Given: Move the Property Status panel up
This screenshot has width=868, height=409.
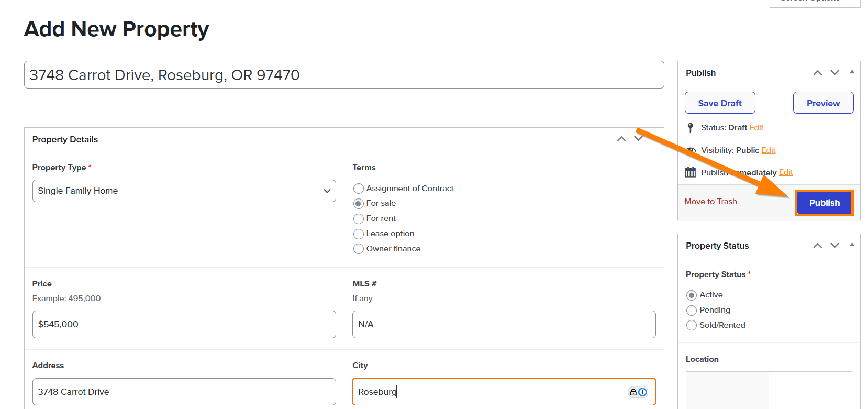Looking at the screenshot, I should tap(817, 246).
